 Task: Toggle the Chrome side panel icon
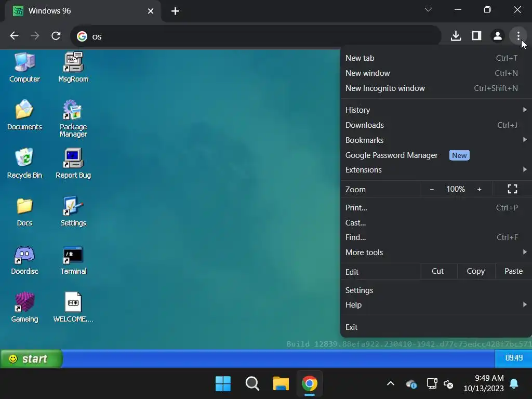click(x=477, y=36)
